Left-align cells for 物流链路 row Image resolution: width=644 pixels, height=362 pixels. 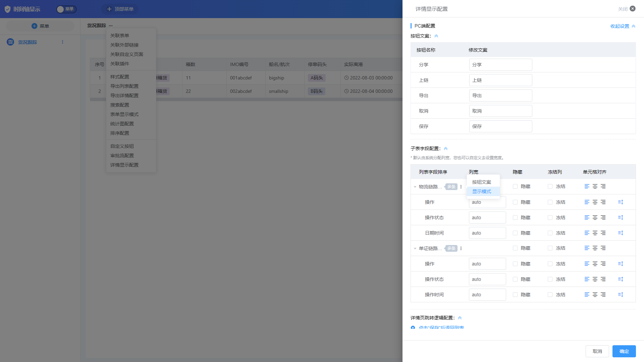pos(587,186)
